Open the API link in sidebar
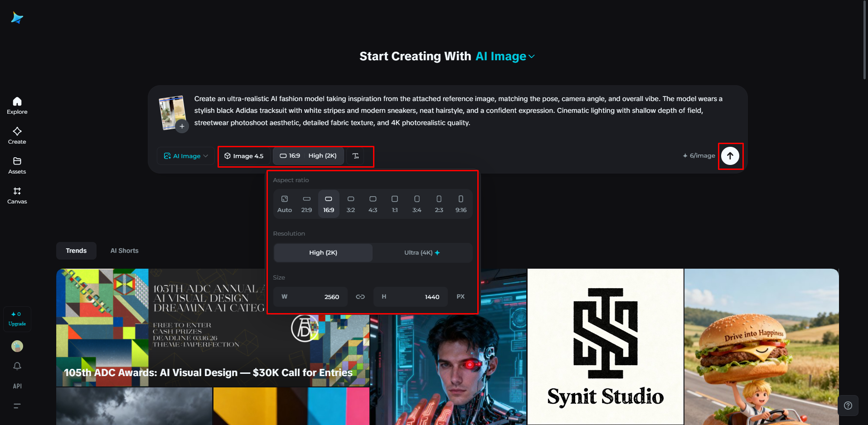This screenshot has width=868, height=425. 17,386
